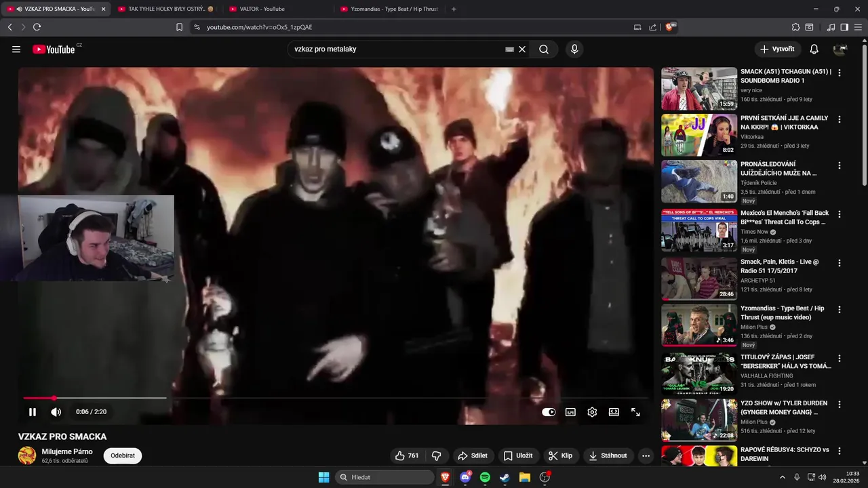Open Spotify from the taskbar
Screen dimensions: 868x488
[485, 477]
